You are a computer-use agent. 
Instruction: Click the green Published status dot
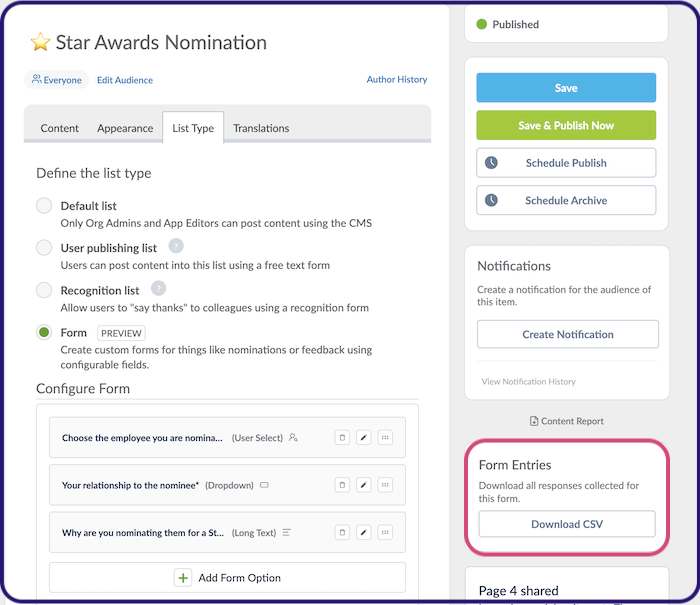(481, 24)
